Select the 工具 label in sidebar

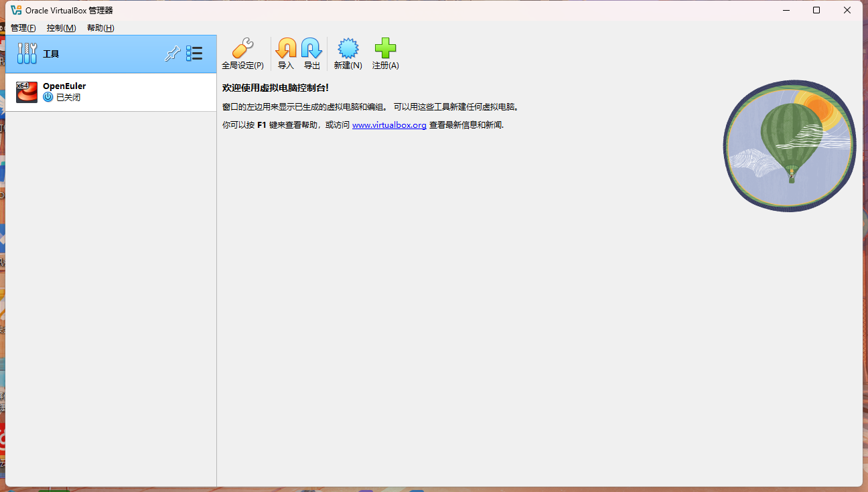(x=51, y=54)
